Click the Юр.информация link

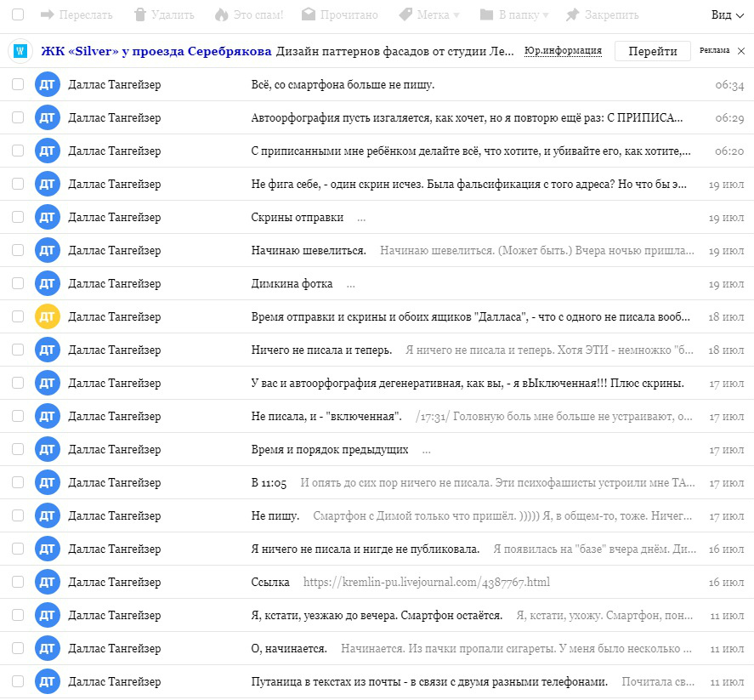563,51
